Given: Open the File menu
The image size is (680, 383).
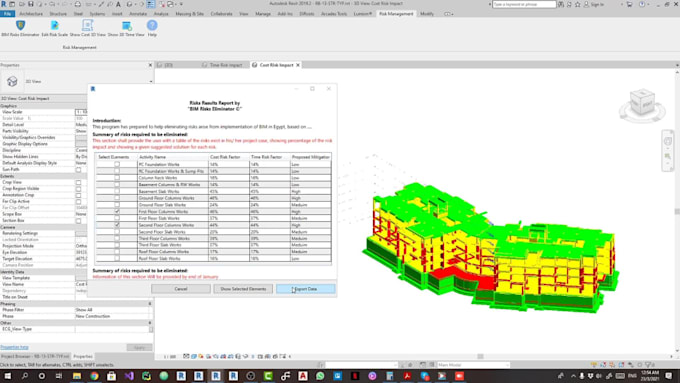Looking at the screenshot, I should (7, 14).
